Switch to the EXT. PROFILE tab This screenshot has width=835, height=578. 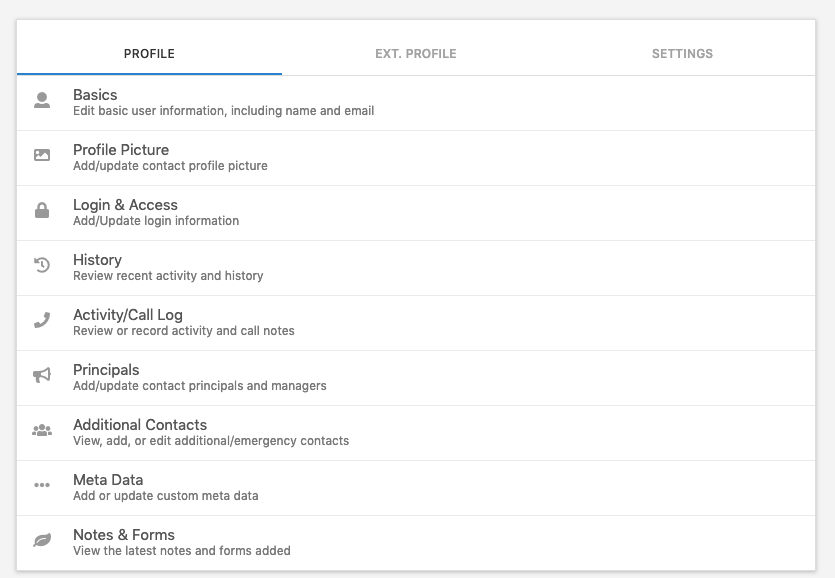(416, 54)
